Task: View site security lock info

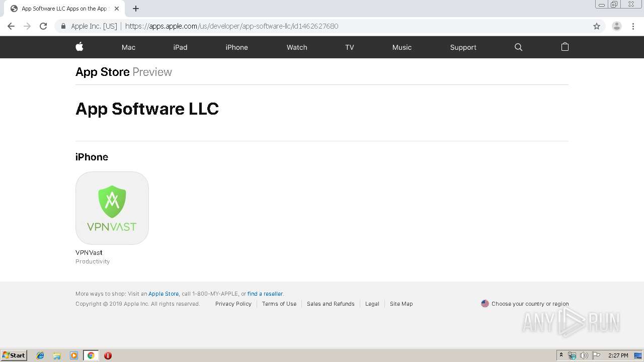Action: (x=63, y=26)
